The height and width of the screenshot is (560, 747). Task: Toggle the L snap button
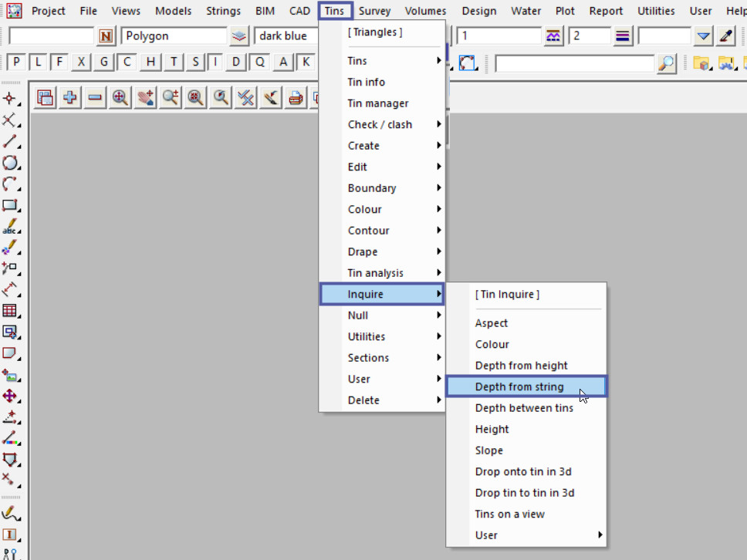click(38, 62)
